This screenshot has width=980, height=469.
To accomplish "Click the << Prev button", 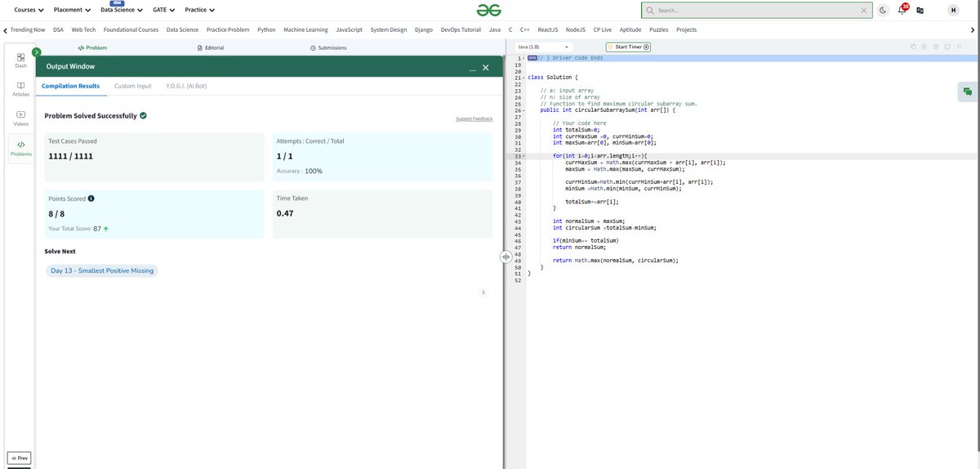I will pyautogui.click(x=19, y=458).
